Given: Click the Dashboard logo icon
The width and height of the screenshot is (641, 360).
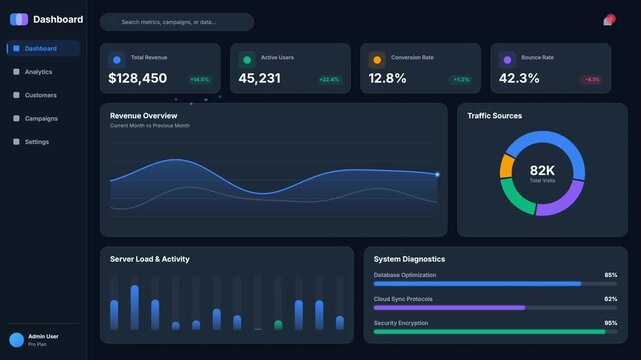Looking at the screenshot, I should tap(19, 19).
